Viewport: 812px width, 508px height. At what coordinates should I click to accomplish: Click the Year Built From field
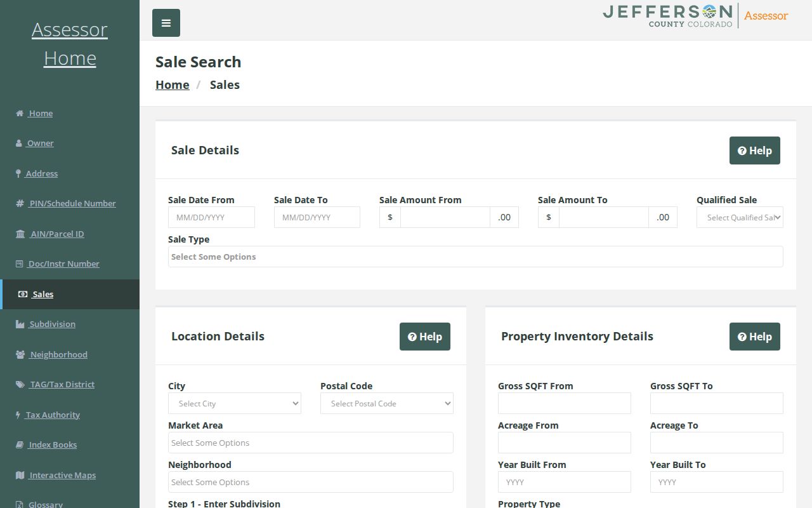click(x=565, y=482)
